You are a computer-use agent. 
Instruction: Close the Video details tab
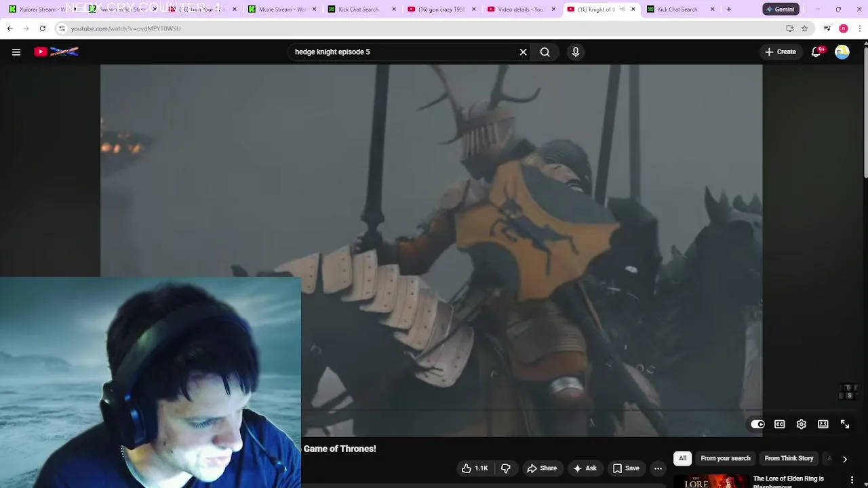coord(553,9)
